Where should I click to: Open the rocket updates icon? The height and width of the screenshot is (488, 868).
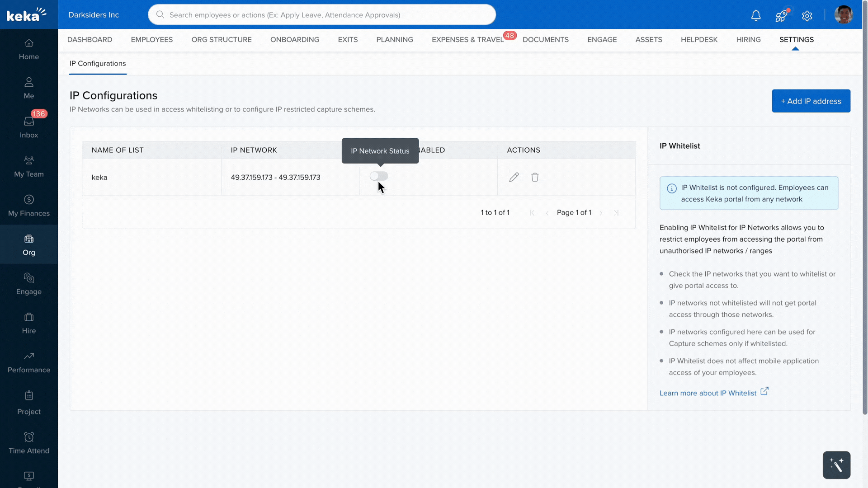pyautogui.click(x=781, y=15)
